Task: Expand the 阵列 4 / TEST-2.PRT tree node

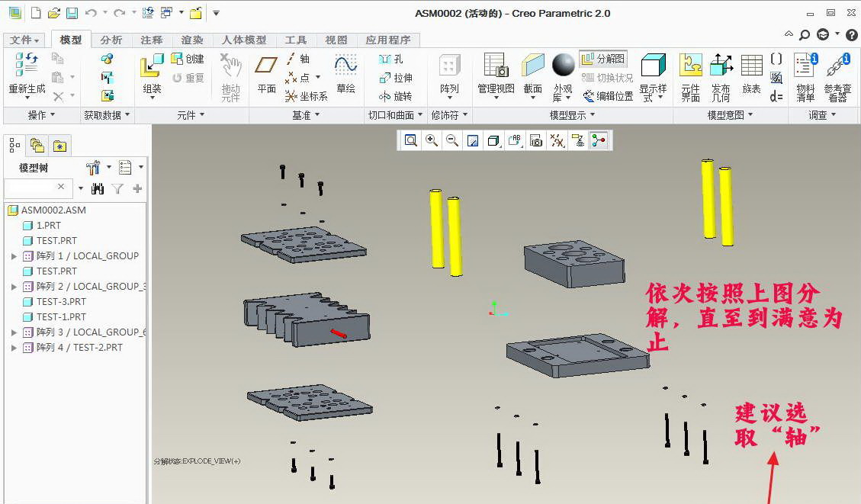Action: 14,348
